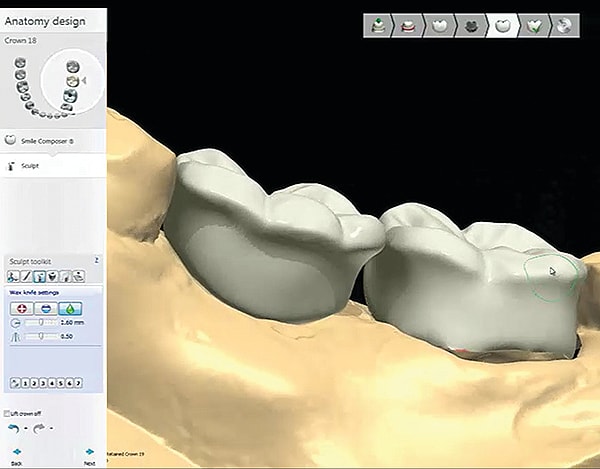This screenshot has width=600, height=469.
Task: Select the highlighted wax knife tool
Action: pyautogui.click(x=39, y=276)
